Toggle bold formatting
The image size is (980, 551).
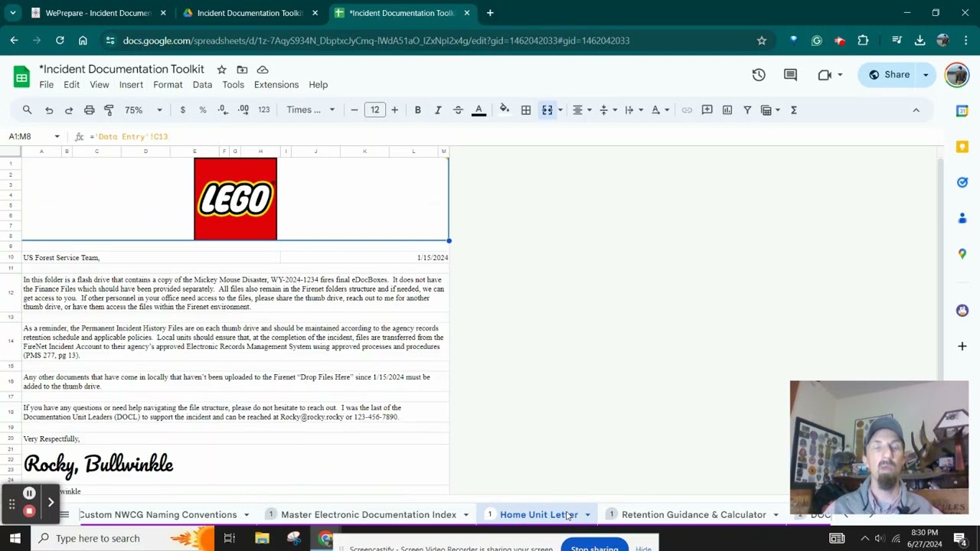[417, 110]
